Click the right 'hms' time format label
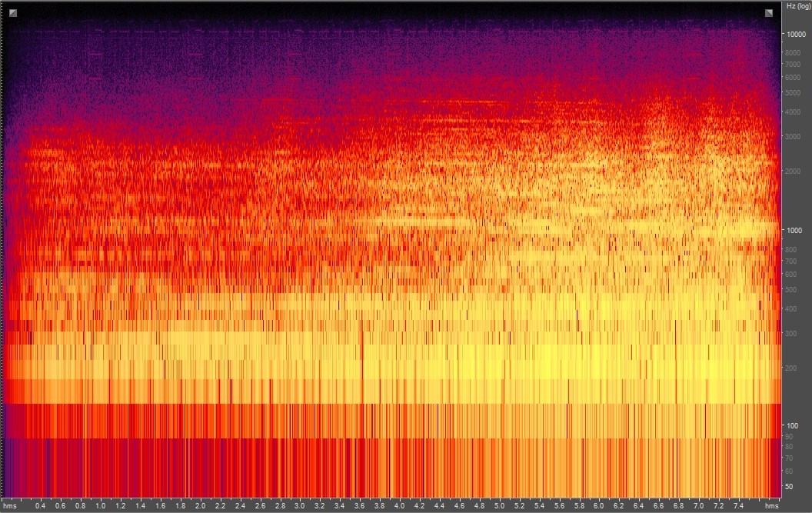 (771, 506)
